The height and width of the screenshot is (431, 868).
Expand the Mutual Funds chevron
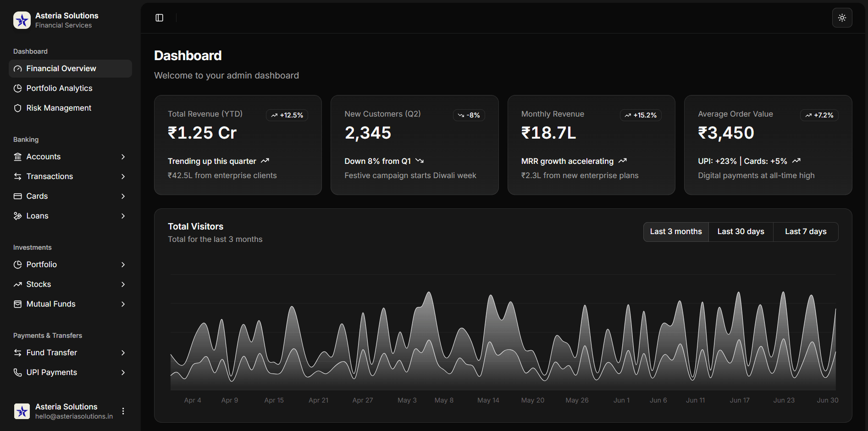coord(123,304)
